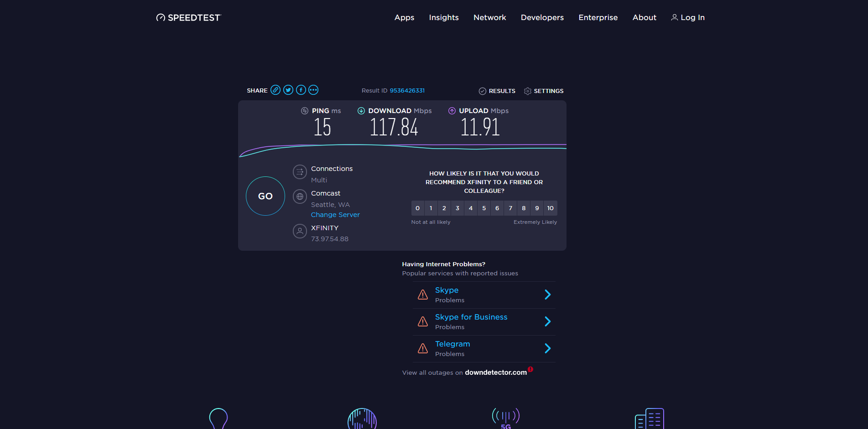Click the Connections mode icon

coord(300,172)
